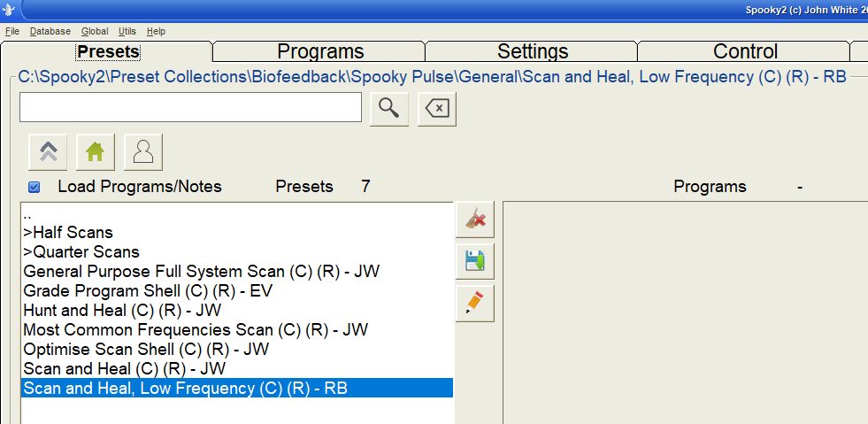Go up one folder with double-chevron icon
Screen dimensions: 868x424
(x=48, y=152)
